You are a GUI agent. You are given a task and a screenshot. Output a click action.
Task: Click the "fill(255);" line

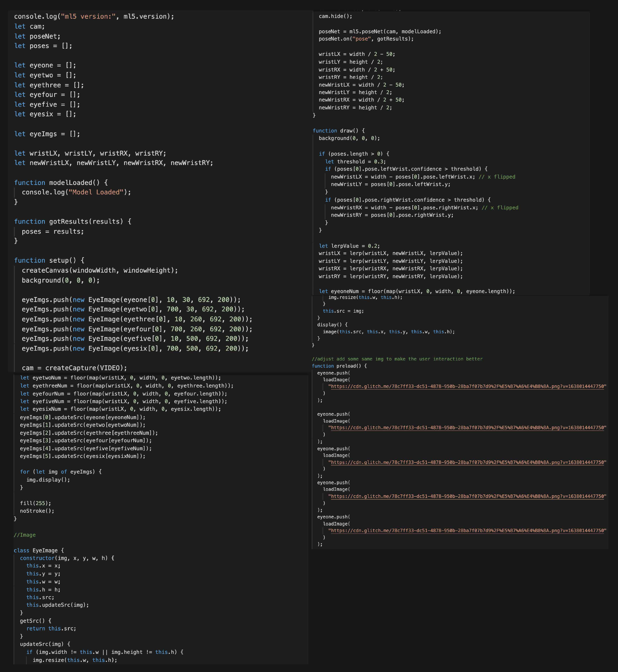(x=35, y=503)
